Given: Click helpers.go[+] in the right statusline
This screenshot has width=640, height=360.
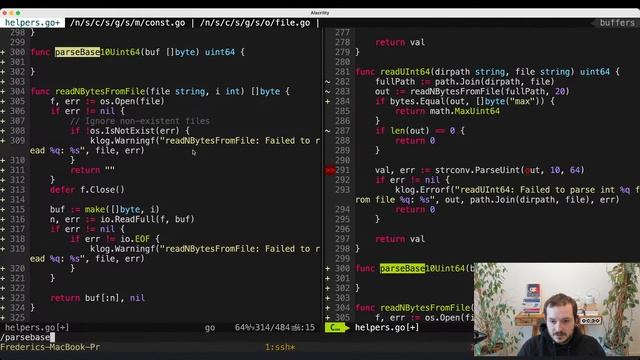Looking at the screenshot, I should click(x=387, y=327).
